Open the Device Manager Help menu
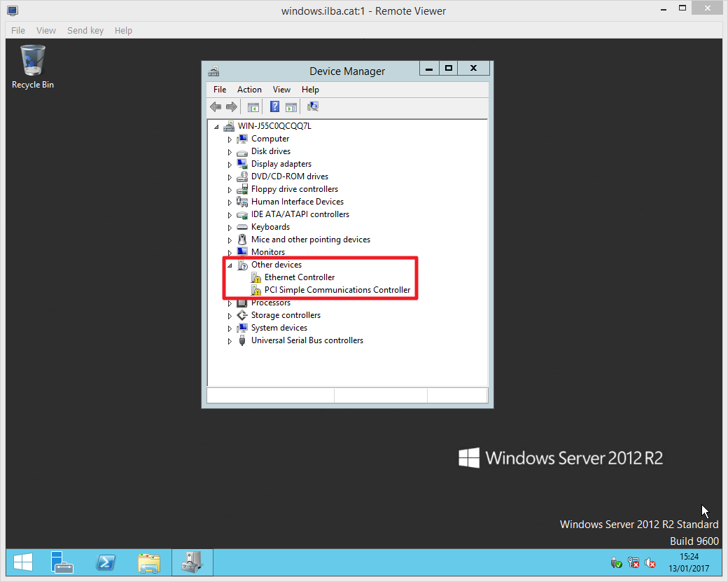The image size is (728, 582). 310,90
